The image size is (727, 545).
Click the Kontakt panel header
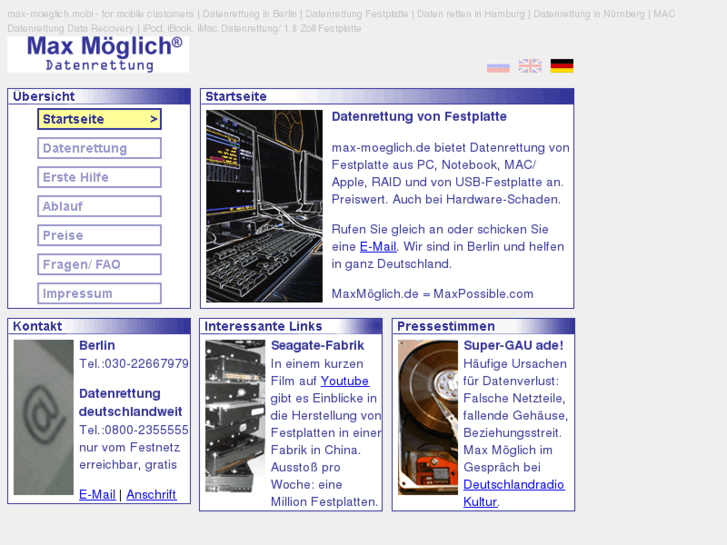(99, 326)
